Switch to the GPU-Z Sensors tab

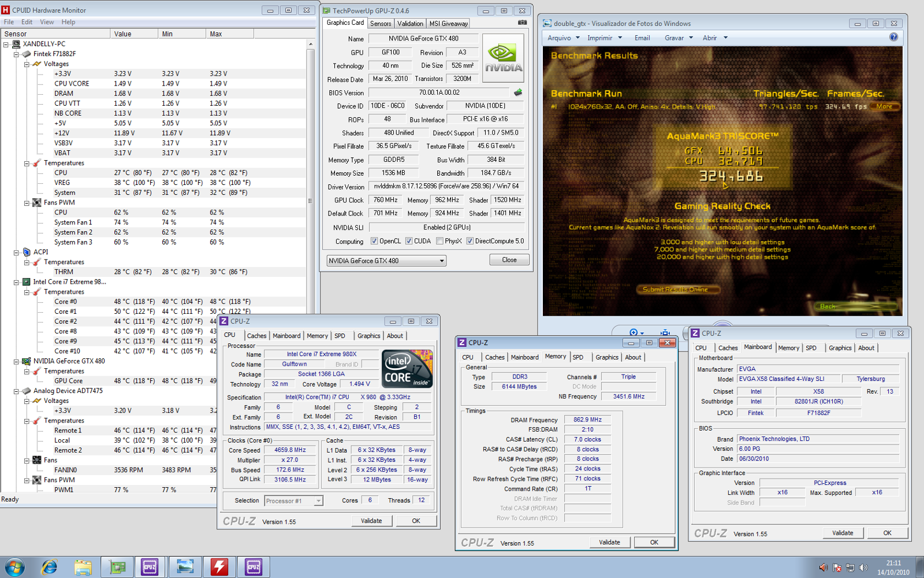(381, 24)
